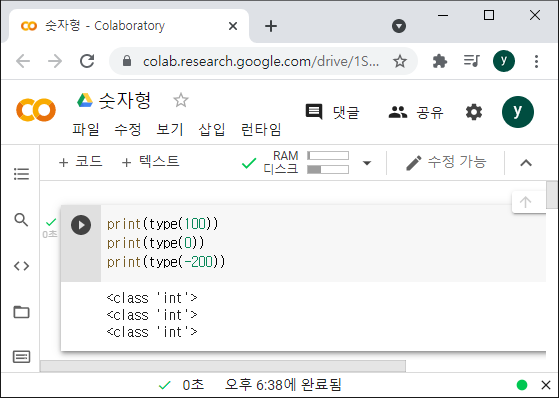Click the 공유 share button
This screenshot has width=559, height=398.
click(x=416, y=113)
